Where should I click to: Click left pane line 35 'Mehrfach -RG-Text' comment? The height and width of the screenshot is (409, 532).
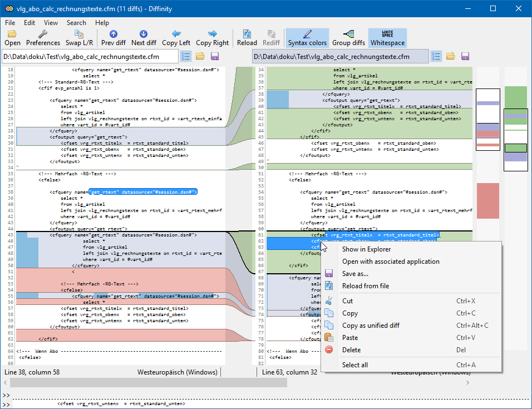coord(77,174)
